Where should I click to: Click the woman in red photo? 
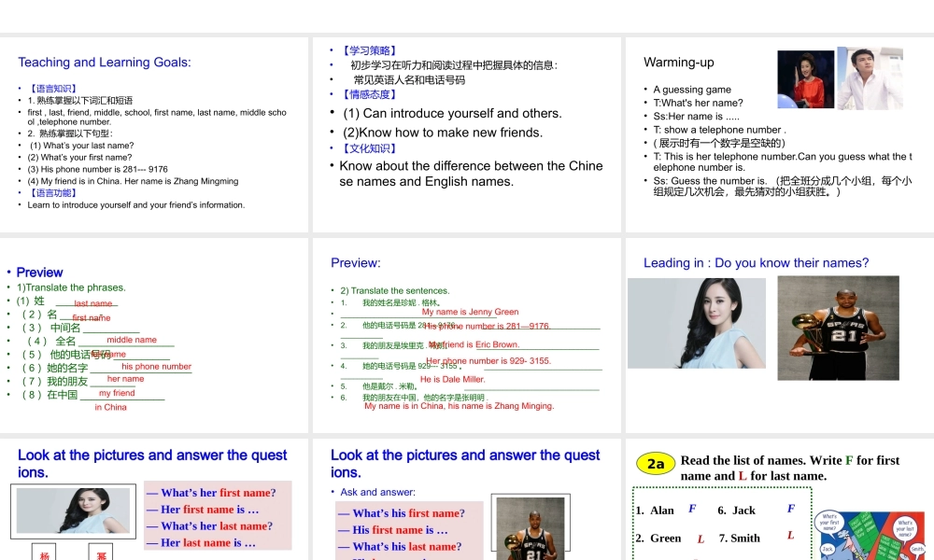pyautogui.click(x=805, y=79)
